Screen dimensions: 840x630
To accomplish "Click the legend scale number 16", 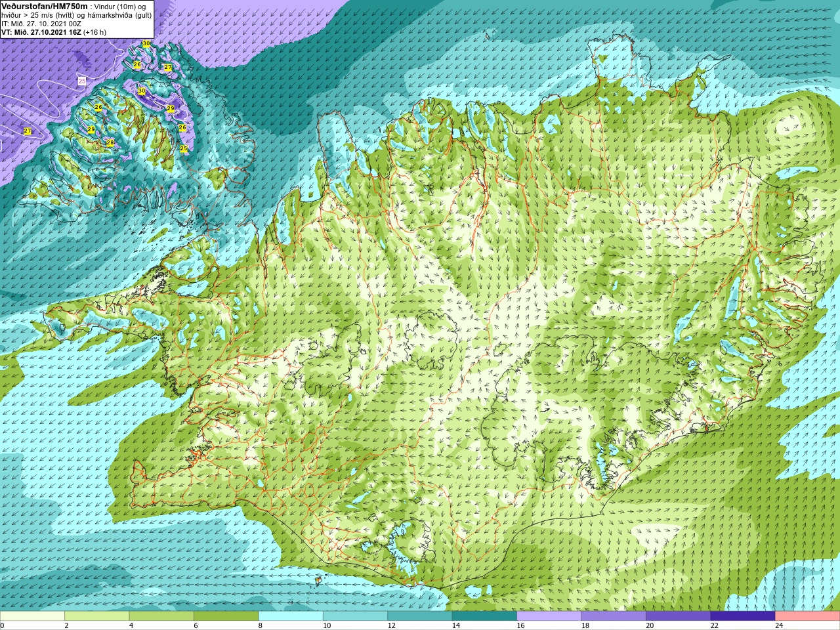I will (x=521, y=625).
